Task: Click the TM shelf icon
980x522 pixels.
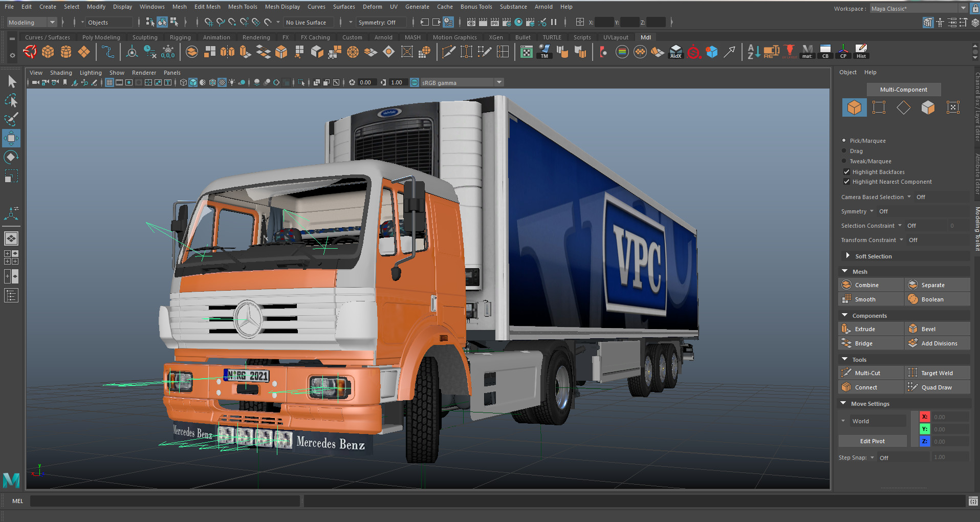Action: click(545, 52)
